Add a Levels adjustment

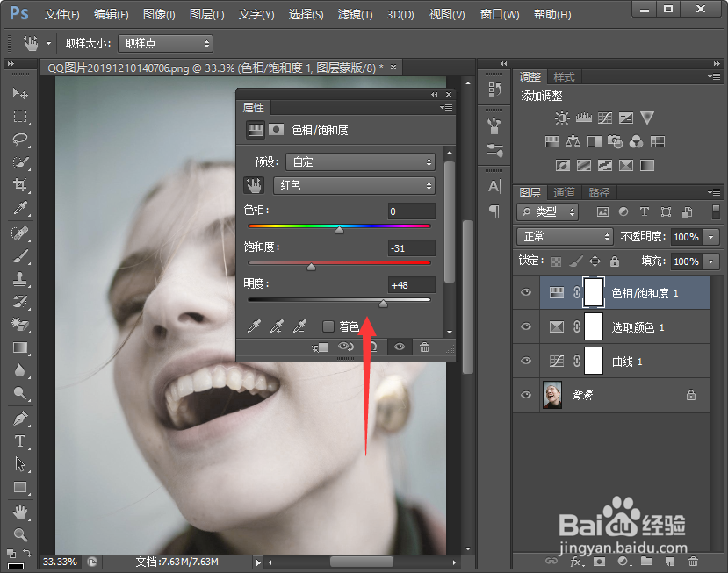point(584,118)
